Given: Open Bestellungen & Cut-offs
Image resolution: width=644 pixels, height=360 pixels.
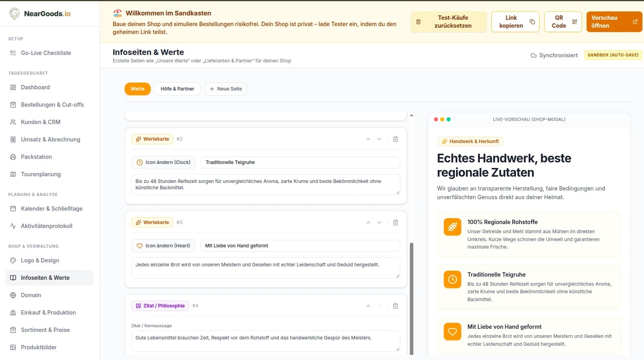Looking at the screenshot, I should [49, 105].
